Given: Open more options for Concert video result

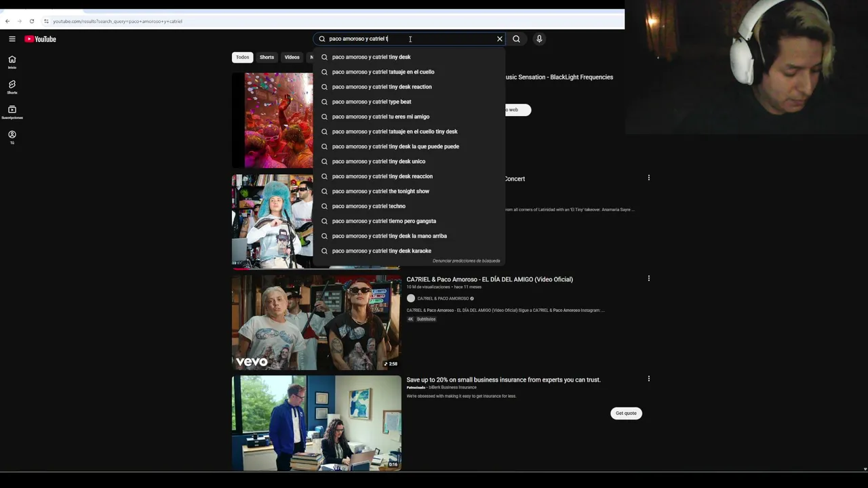Looking at the screenshot, I should [x=649, y=178].
